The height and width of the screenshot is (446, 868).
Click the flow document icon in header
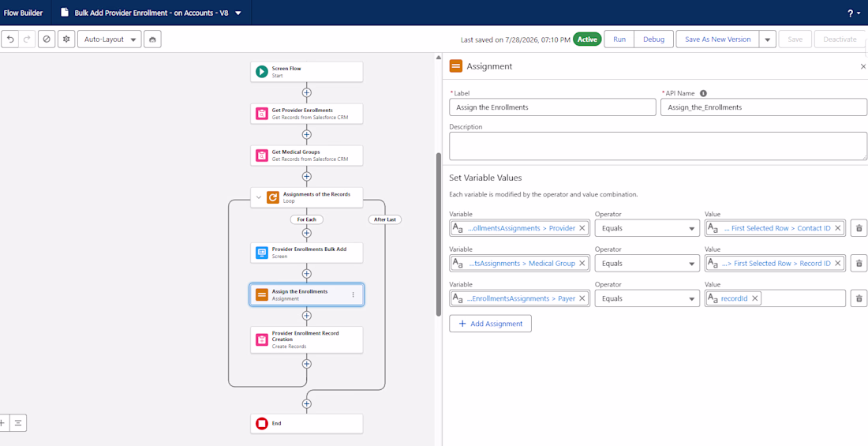coord(64,13)
